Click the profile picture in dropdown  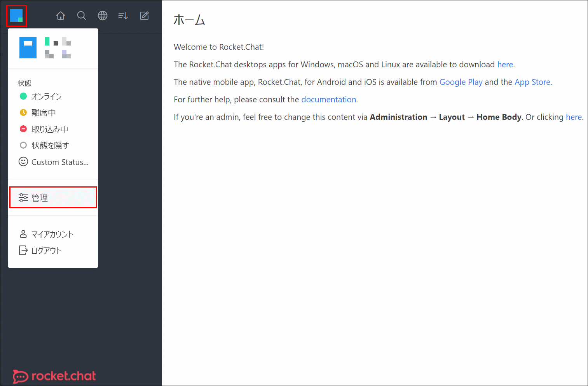pos(28,47)
